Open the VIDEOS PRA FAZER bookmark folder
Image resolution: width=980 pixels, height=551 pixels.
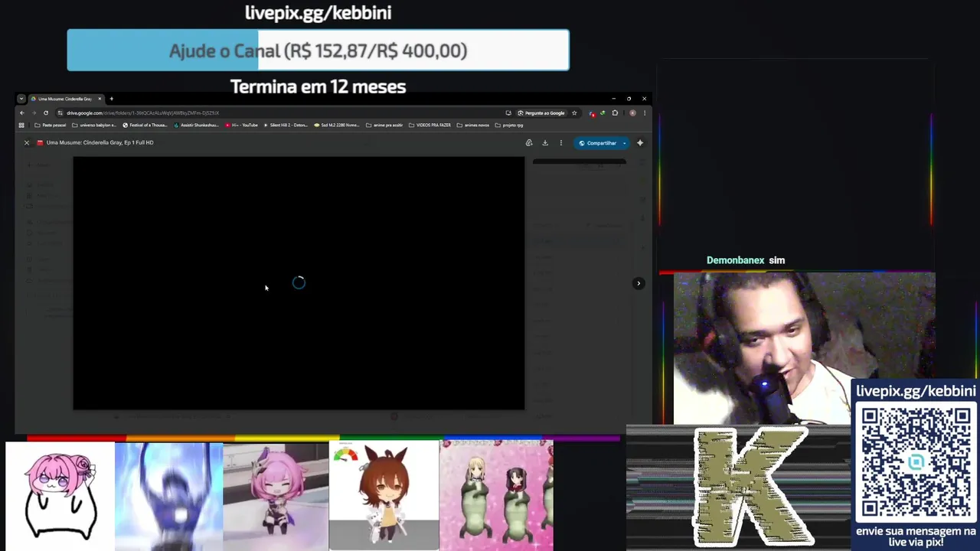[x=430, y=125]
